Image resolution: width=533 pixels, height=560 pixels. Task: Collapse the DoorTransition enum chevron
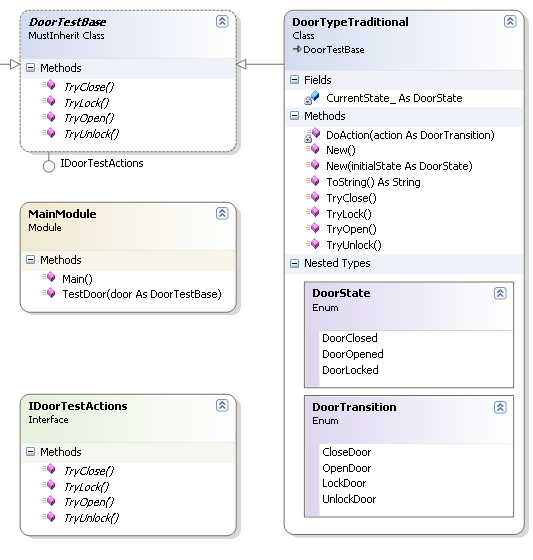coord(500,407)
